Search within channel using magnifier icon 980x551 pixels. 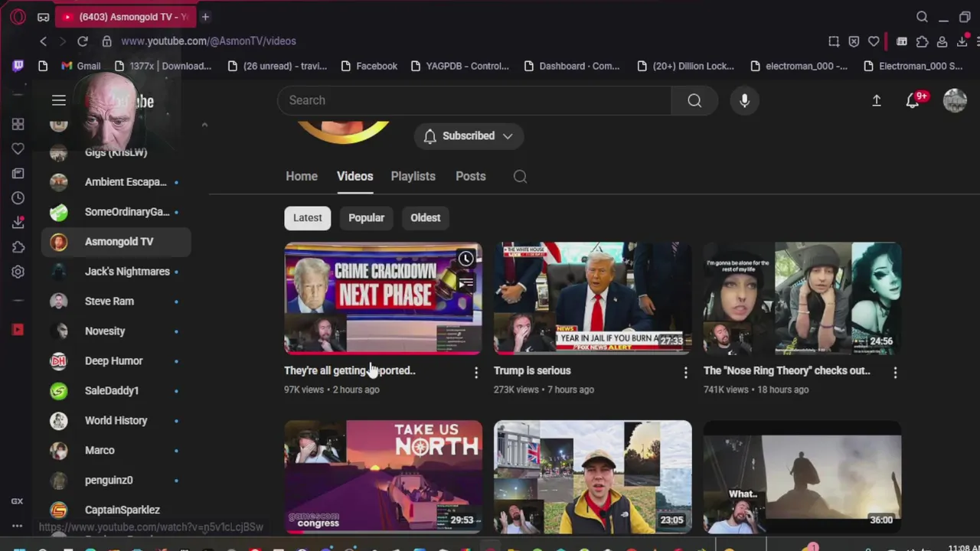[520, 177]
